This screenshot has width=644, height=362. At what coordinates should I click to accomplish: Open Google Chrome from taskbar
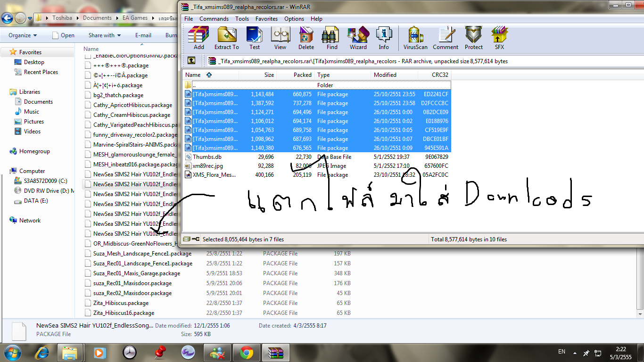pyautogui.click(x=246, y=352)
